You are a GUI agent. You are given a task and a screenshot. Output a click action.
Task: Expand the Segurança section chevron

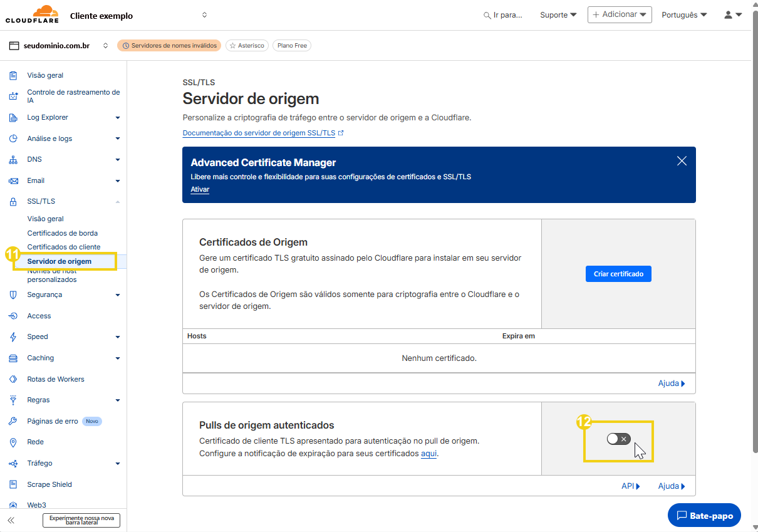click(117, 295)
